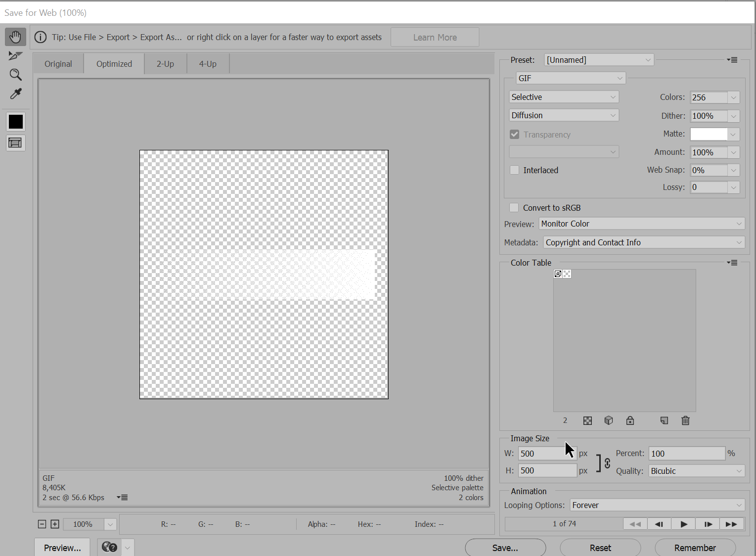The height and width of the screenshot is (556, 756).
Task: Toggle the Transparency checkbox
Action: coord(515,135)
